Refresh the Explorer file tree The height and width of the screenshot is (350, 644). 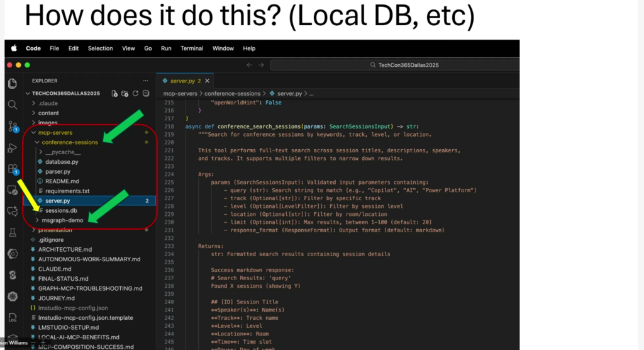click(135, 94)
